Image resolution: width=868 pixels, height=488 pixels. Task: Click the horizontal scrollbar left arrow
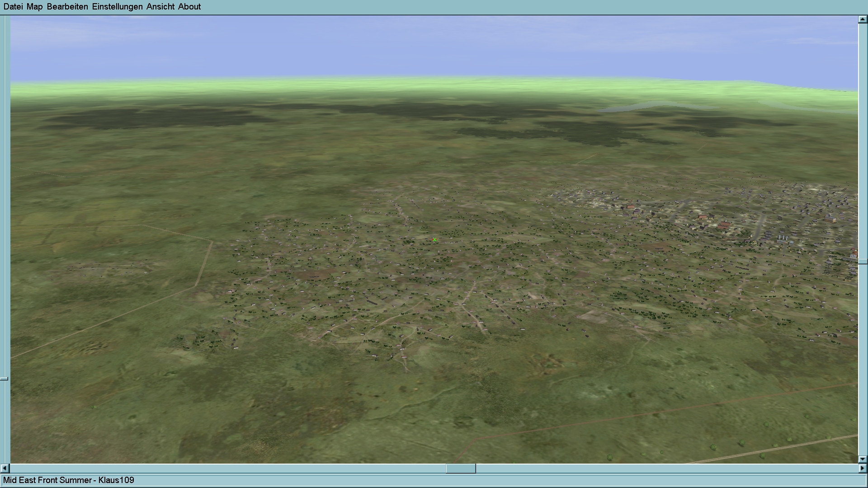[x=5, y=469]
